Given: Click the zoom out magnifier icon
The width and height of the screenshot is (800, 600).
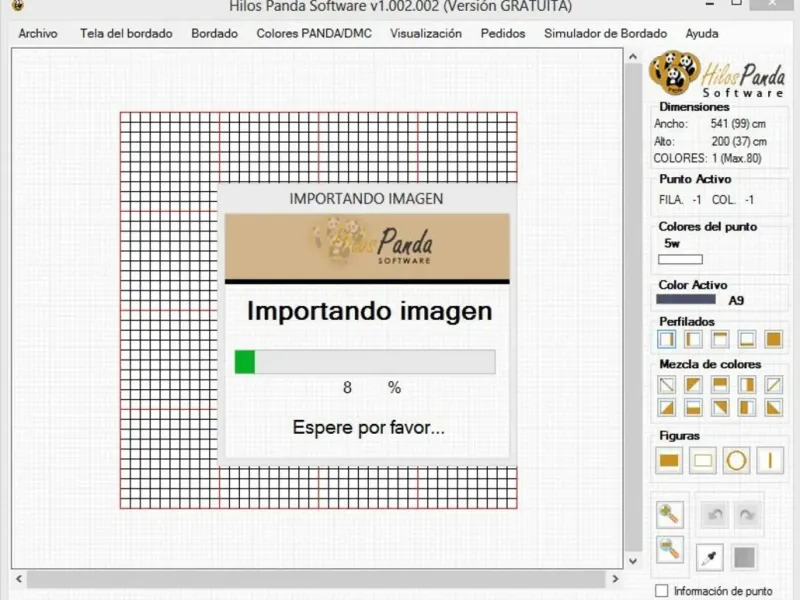Looking at the screenshot, I should 669,549.
